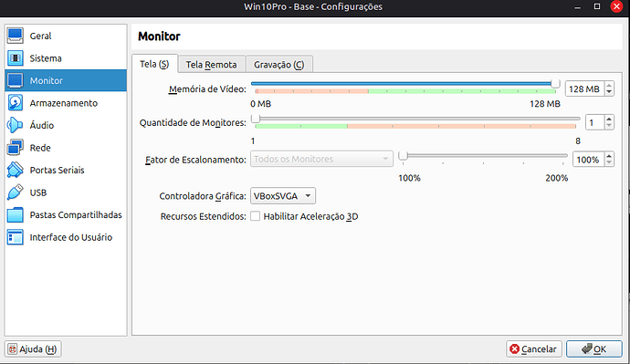Click the Ajuda (H) button
Viewport: 630px width, 364px height.
[x=33, y=348]
